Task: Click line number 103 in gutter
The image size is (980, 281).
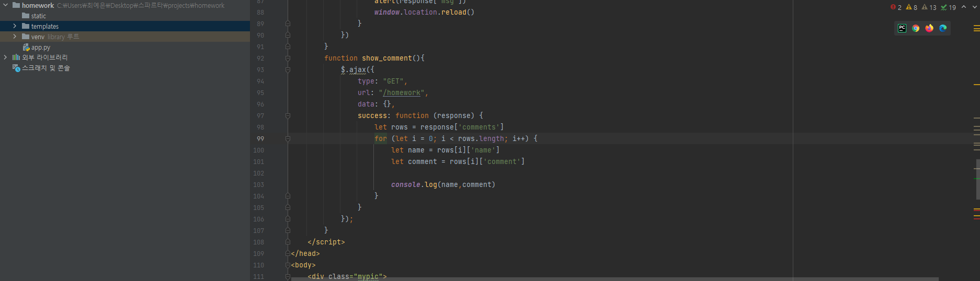Action: tap(259, 185)
